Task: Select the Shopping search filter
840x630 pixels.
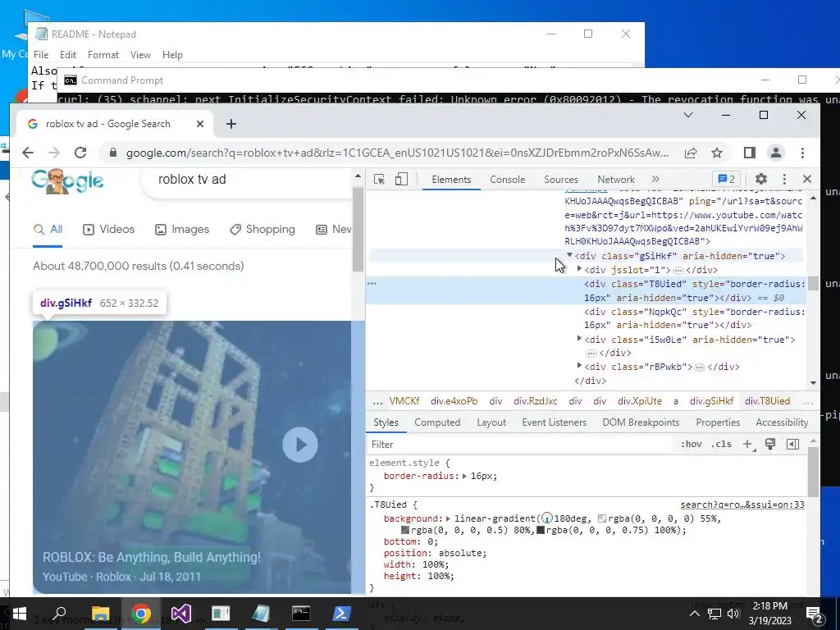Action: coord(262,230)
